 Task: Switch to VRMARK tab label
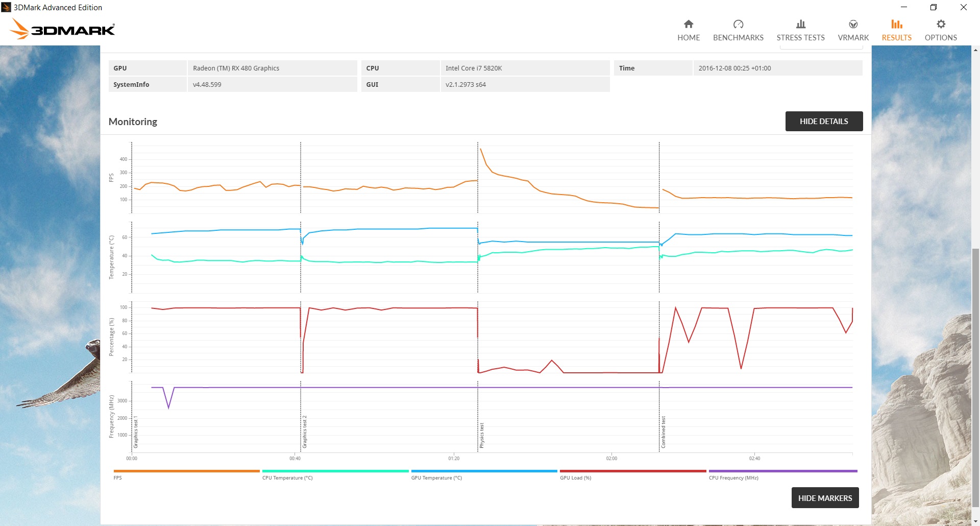tap(853, 38)
